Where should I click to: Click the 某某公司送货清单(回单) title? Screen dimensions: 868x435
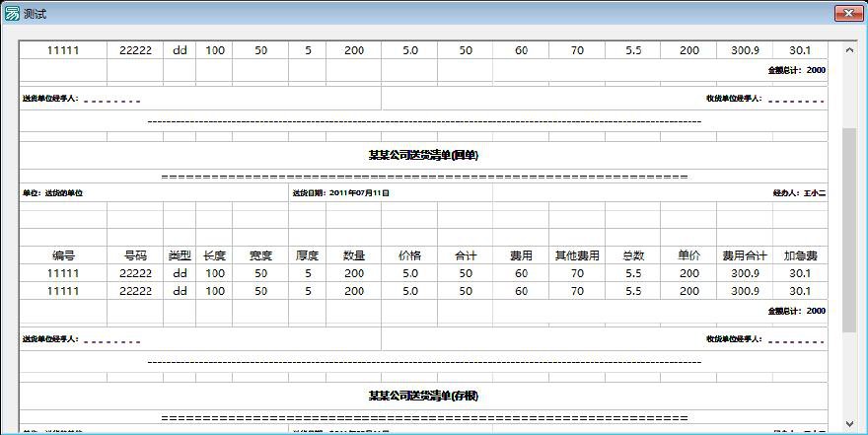point(423,155)
